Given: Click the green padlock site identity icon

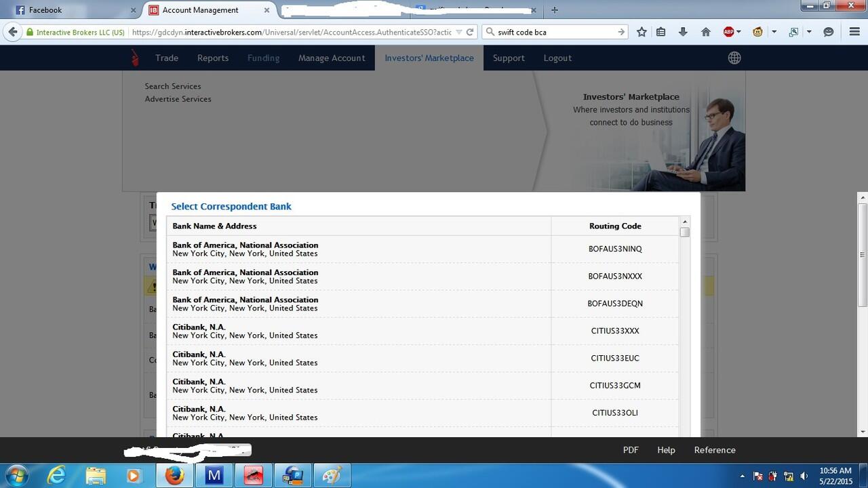Looking at the screenshot, I should pos(29,33).
